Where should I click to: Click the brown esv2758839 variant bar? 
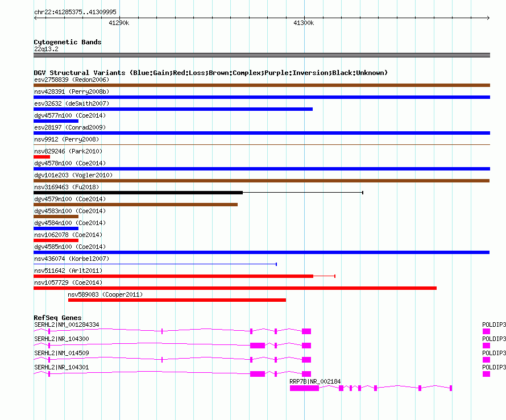click(262, 85)
